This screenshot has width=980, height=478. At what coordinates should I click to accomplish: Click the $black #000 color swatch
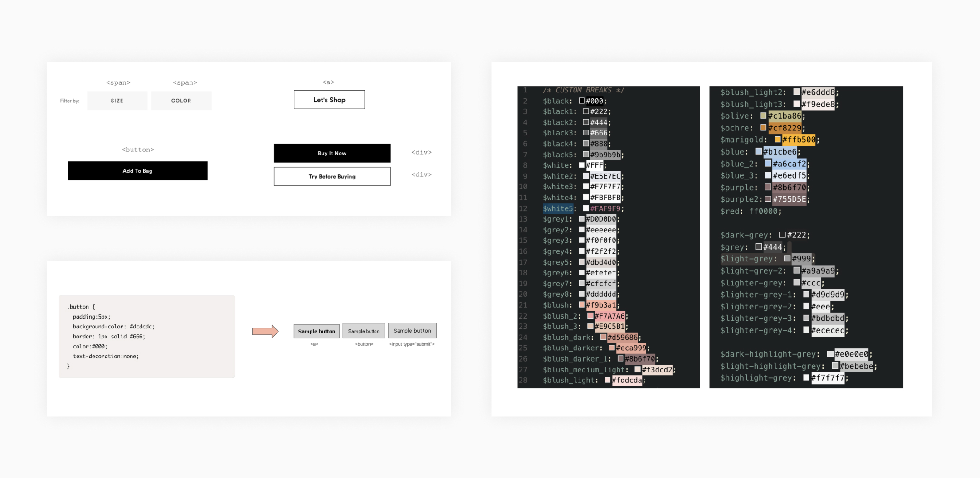click(x=581, y=101)
